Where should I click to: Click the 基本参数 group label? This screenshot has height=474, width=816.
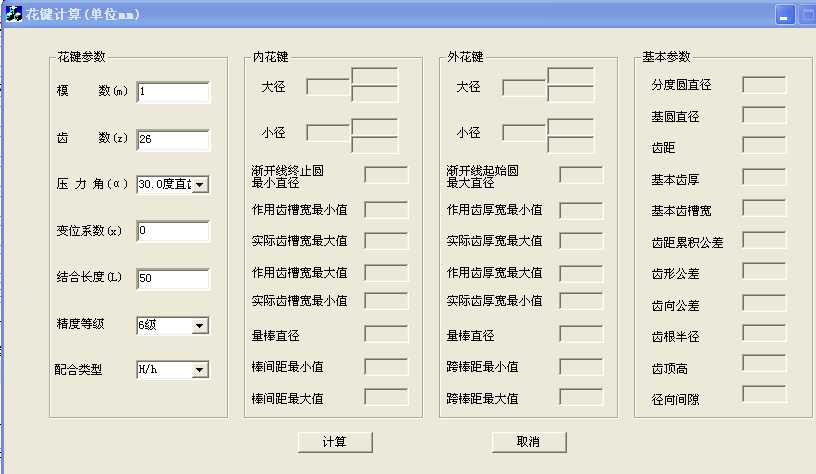tap(666, 56)
